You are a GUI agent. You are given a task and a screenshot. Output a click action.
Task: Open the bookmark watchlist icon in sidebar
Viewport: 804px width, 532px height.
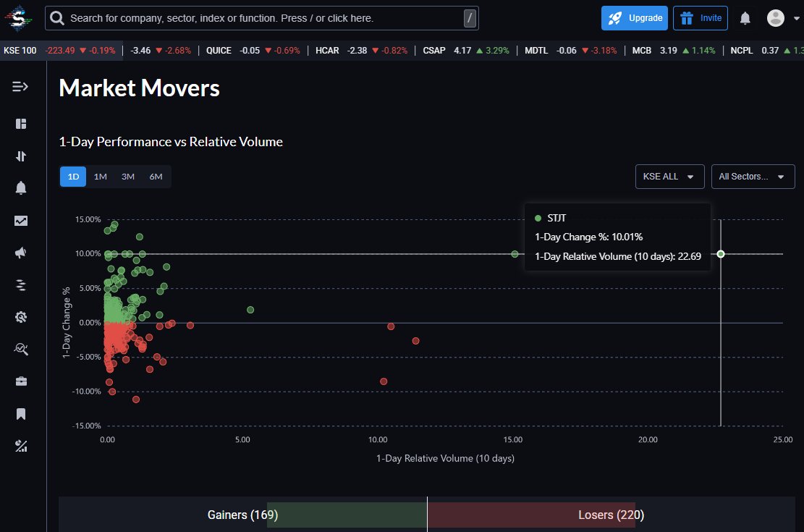pos(21,414)
